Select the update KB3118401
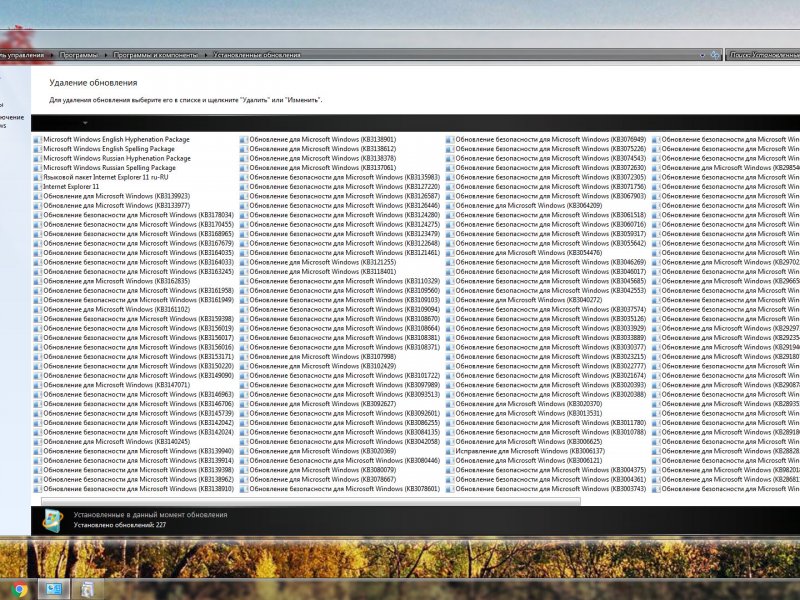The width and height of the screenshot is (800, 600). click(322, 272)
